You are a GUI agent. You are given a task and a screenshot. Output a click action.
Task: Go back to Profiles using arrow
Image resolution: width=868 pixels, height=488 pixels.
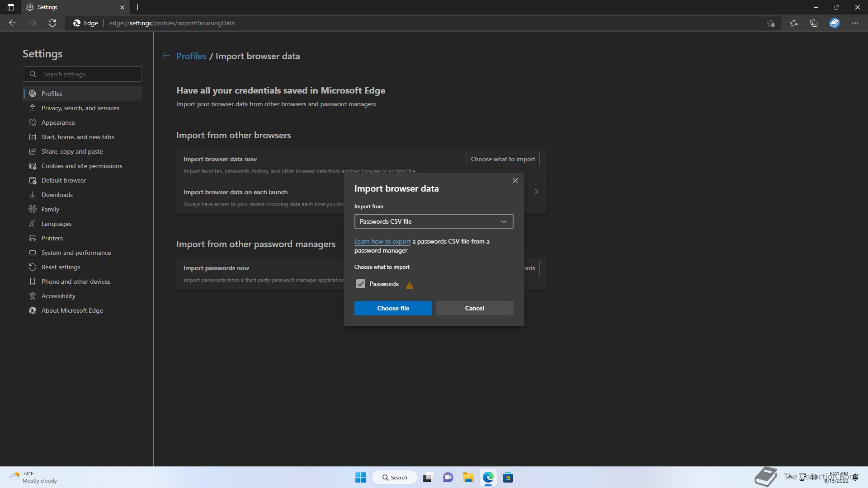(x=166, y=56)
